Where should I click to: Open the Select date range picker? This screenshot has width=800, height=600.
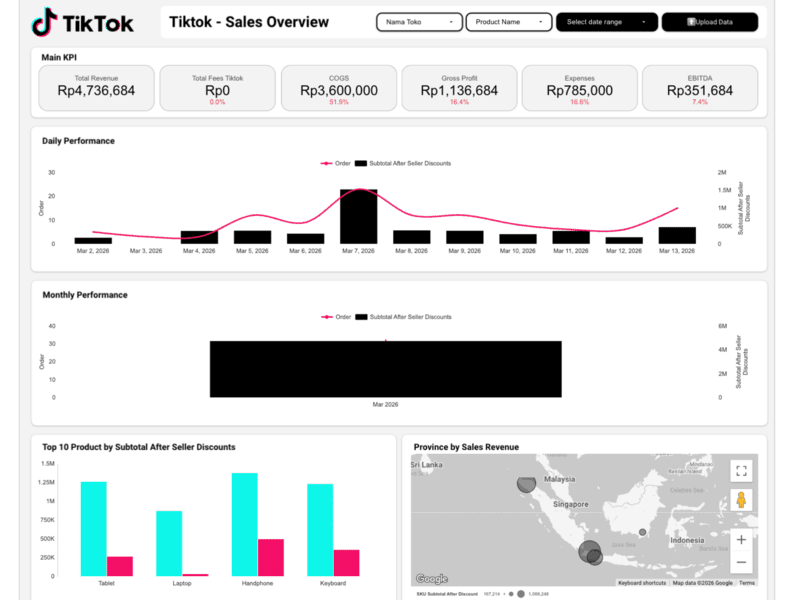[x=607, y=22]
